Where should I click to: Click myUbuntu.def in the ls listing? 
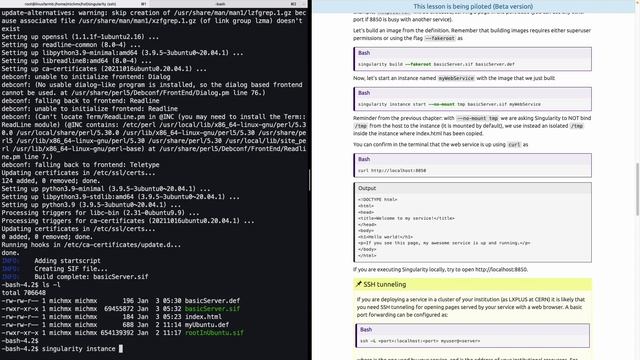207,324
